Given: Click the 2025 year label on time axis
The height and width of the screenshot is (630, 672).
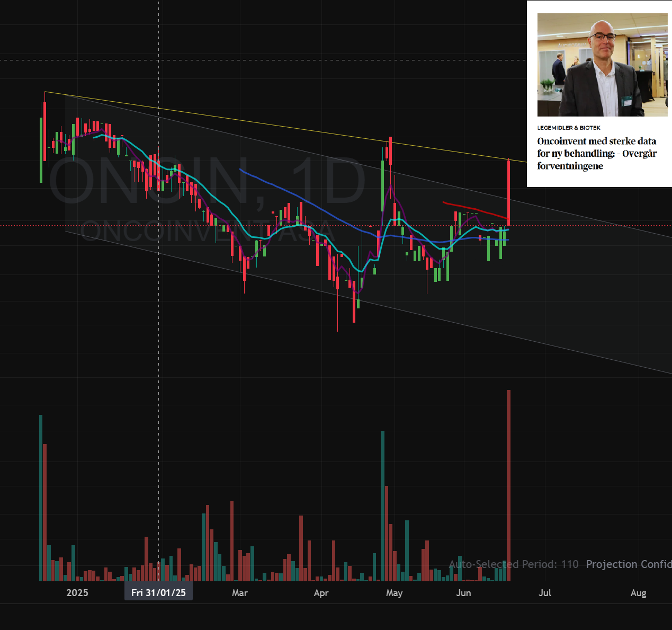Looking at the screenshot, I should tap(77, 593).
